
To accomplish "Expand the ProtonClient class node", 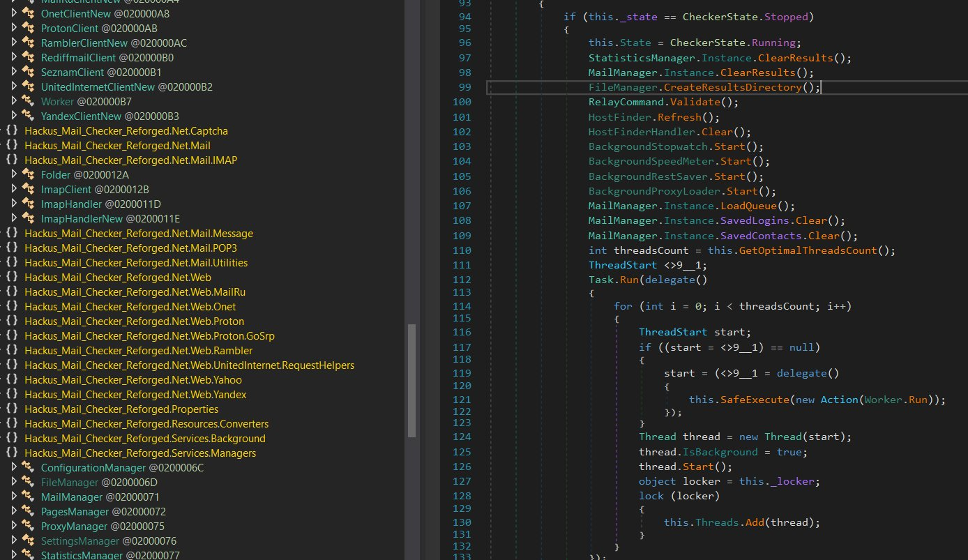I will pyautogui.click(x=14, y=29).
